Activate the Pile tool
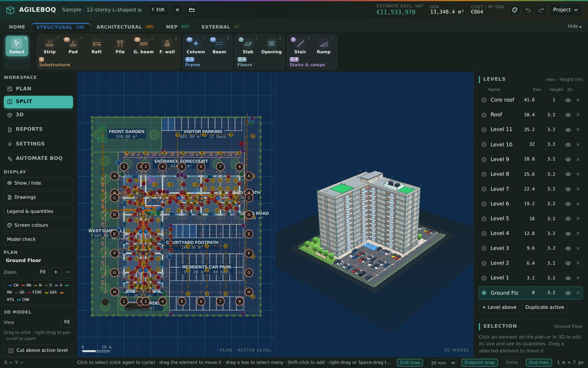Viewport: 588px width, 368px height. (120, 47)
